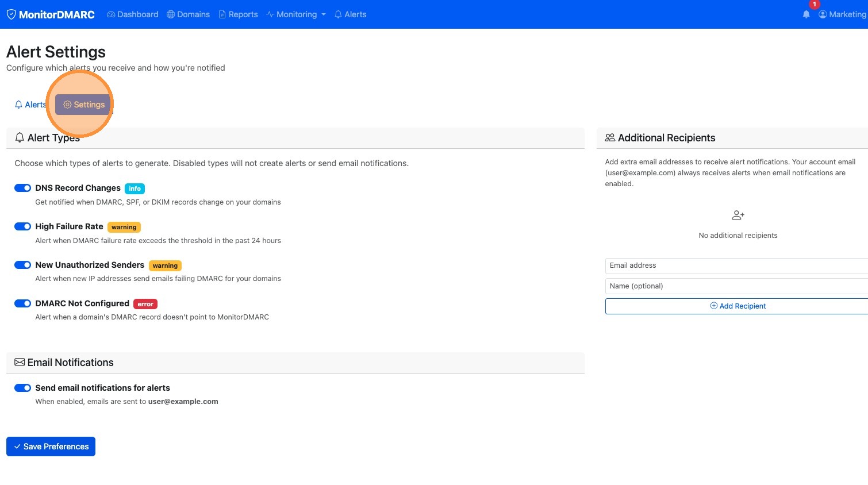Click the add-person icon under Additional Recipients

[738, 215]
